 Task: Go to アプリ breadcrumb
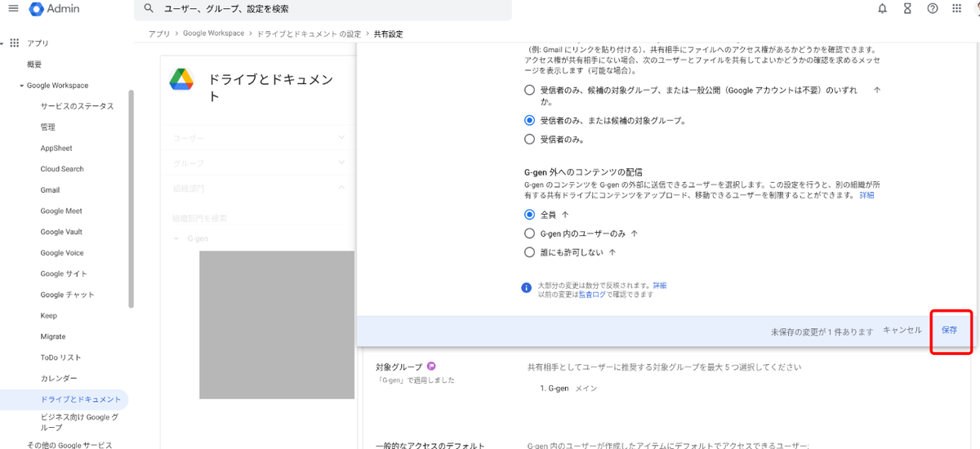[x=158, y=34]
